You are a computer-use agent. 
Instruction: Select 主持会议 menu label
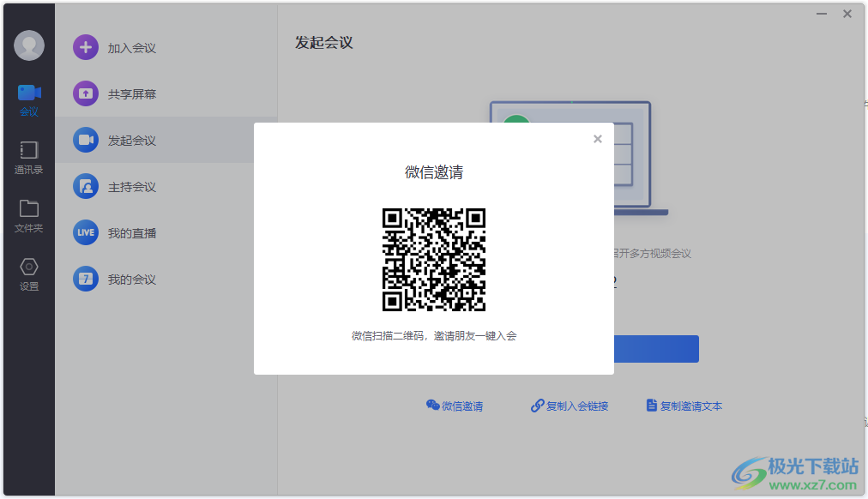(x=132, y=187)
